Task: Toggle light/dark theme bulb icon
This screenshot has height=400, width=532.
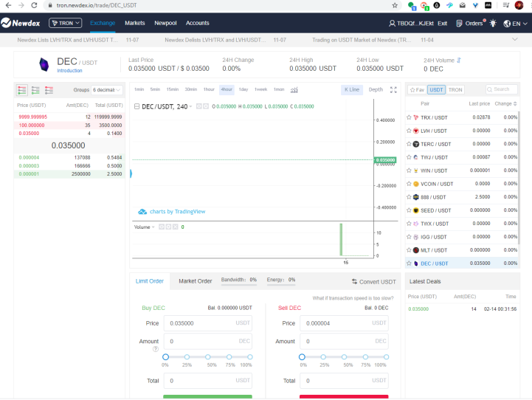Action: coord(493,24)
